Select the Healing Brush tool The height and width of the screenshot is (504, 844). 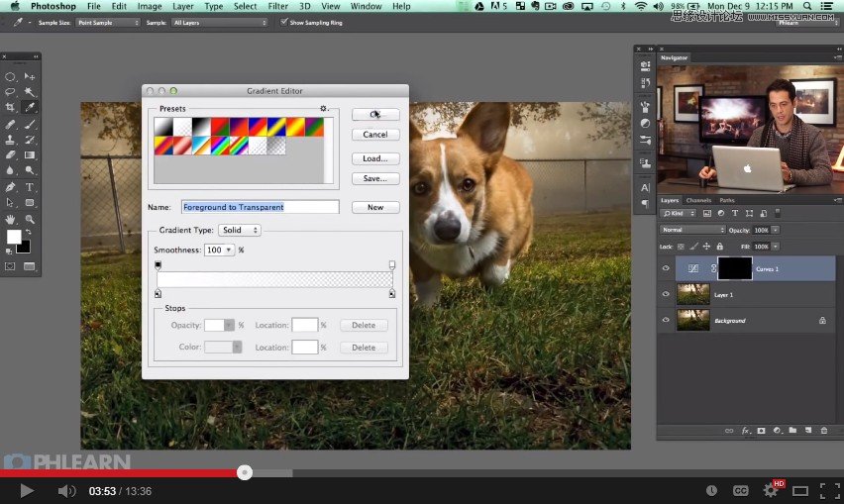(x=10, y=124)
